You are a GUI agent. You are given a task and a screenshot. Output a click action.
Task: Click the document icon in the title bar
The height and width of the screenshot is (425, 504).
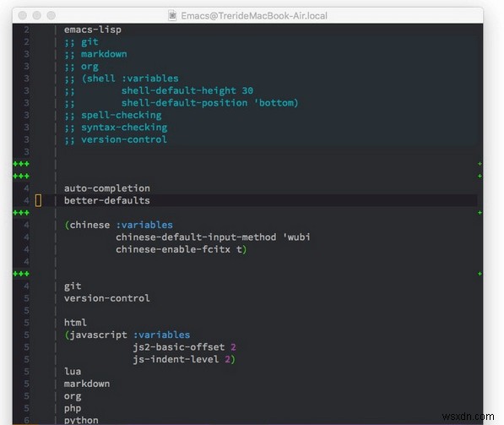pos(172,15)
